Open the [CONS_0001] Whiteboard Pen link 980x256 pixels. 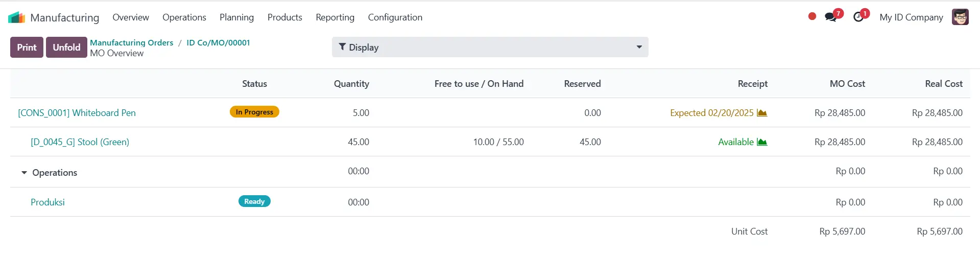77,113
